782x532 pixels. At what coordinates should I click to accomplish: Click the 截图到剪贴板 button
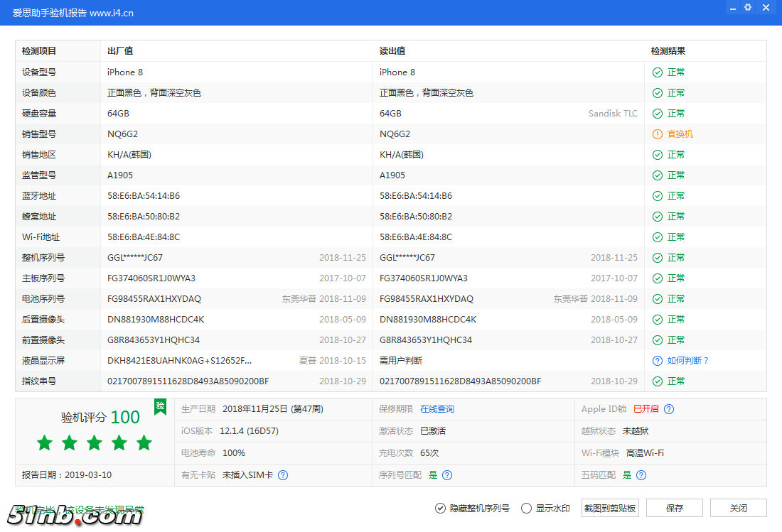pyautogui.click(x=609, y=508)
